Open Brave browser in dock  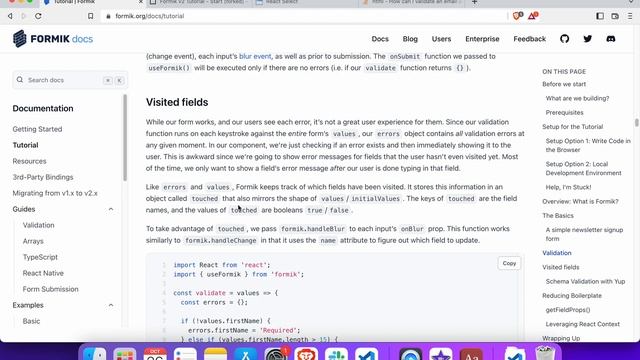[x=306, y=354]
